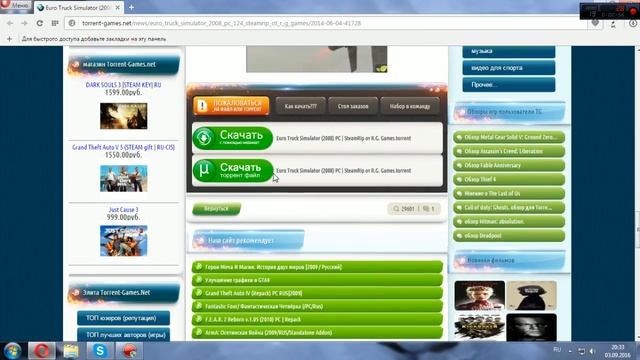Click the Dark Souls 3 cover thumbnail
The image size is (640, 360).
click(124, 116)
